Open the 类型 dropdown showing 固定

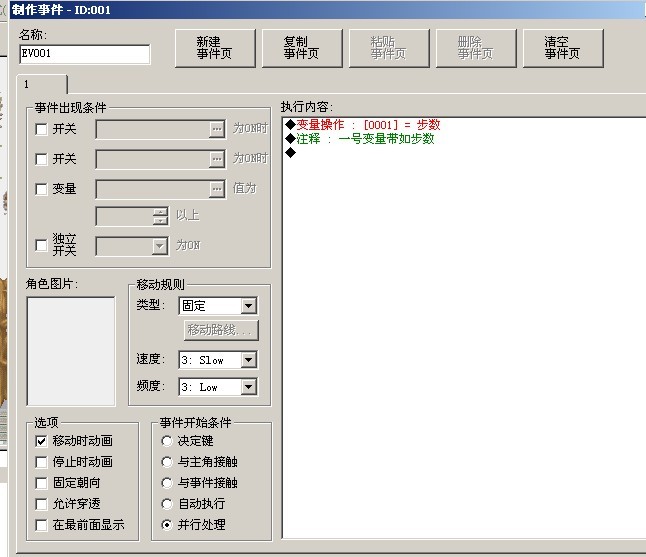(218, 306)
